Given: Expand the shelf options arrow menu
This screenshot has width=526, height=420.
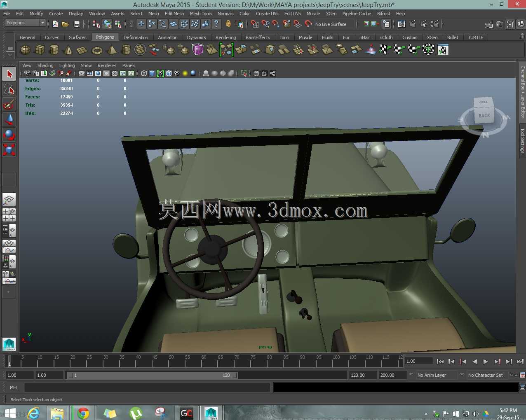Looking at the screenshot, I should tap(10, 54).
